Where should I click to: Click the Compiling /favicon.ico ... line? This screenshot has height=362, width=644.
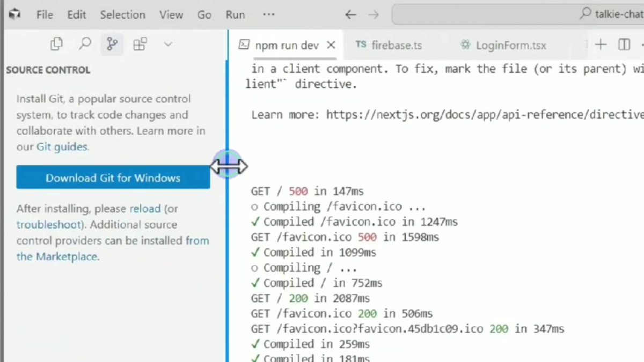pos(338,206)
